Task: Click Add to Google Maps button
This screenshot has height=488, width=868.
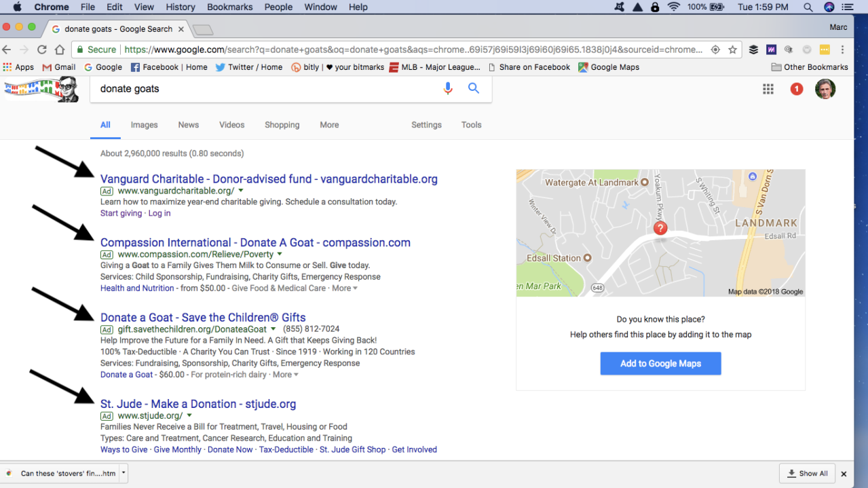Action: point(660,364)
